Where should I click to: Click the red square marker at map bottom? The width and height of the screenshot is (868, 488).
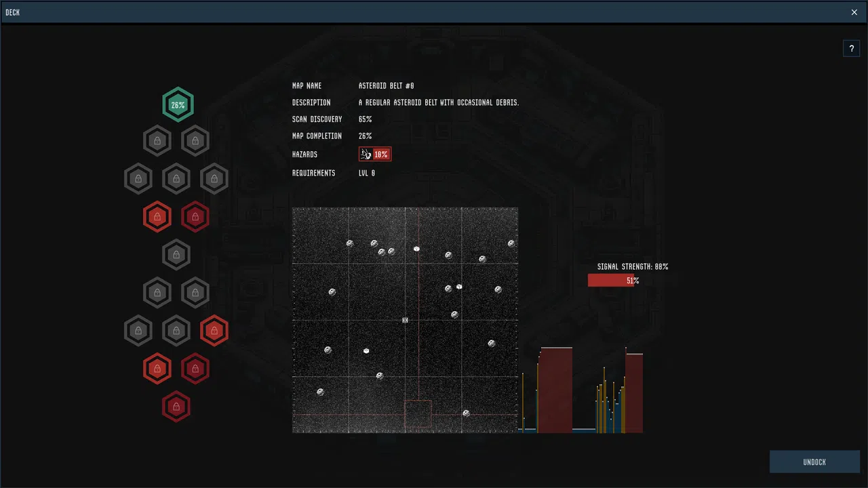click(x=418, y=414)
